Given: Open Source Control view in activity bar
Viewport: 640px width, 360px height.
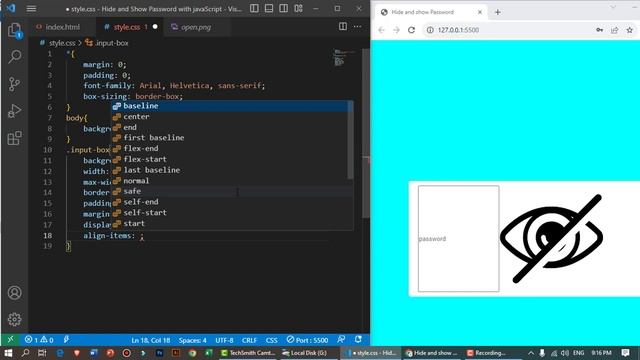Looking at the screenshot, I should pos(15,84).
